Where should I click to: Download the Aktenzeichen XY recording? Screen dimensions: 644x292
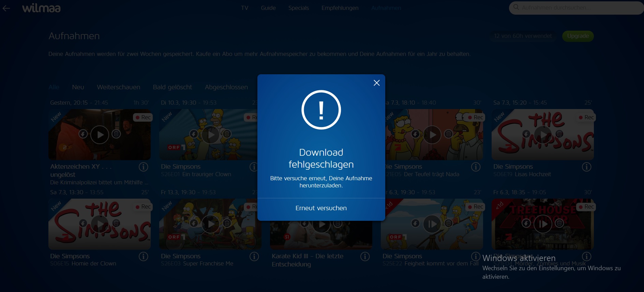(x=83, y=134)
